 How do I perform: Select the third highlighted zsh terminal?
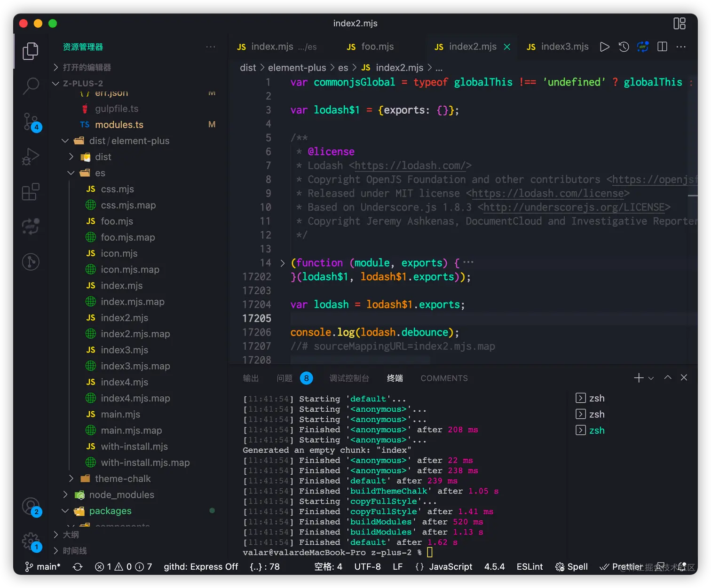tap(591, 430)
